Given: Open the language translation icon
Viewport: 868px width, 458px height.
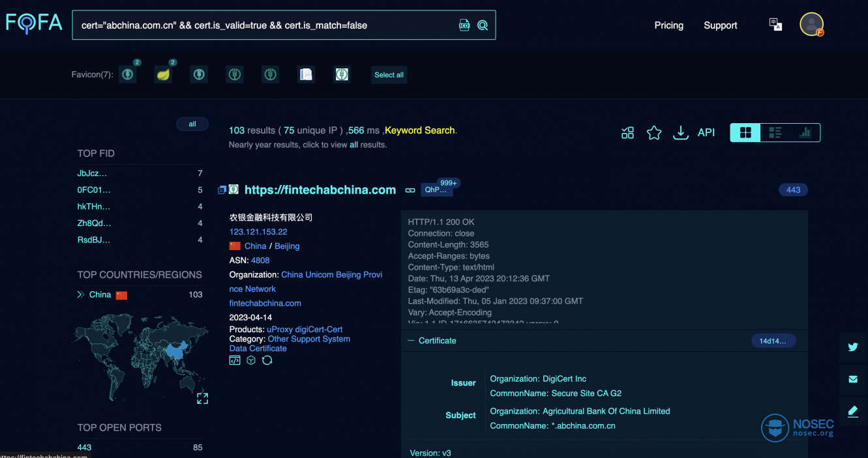Looking at the screenshot, I should pyautogui.click(x=775, y=25).
